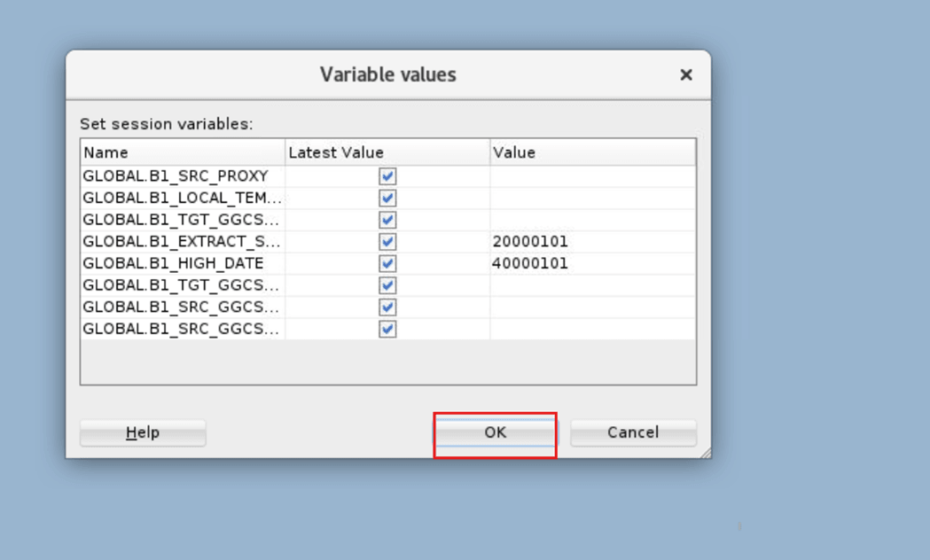Uncheck the GLOBAL.B1_HIGH_DATE checkbox
The height and width of the screenshot is (560, 930).
pyautogui.click(x=387, y=263)
